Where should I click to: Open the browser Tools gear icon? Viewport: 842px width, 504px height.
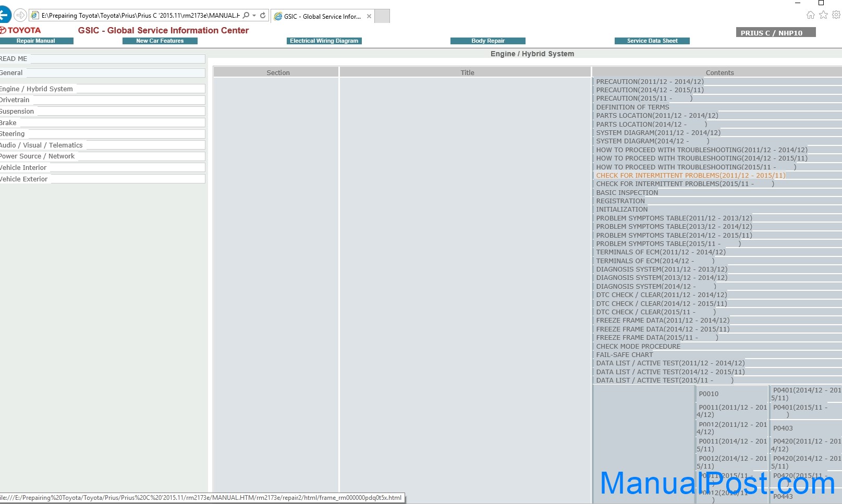[836, 15]
